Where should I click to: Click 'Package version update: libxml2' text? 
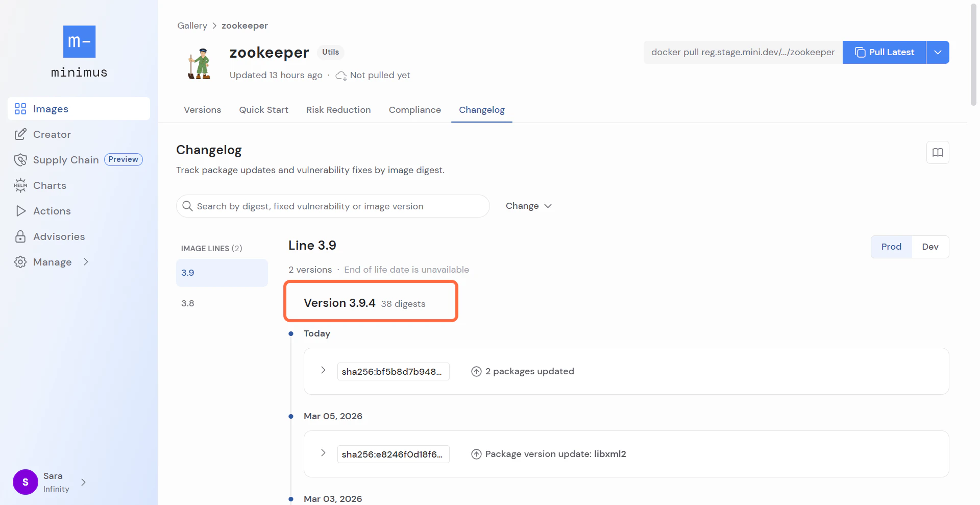point(555,454)
